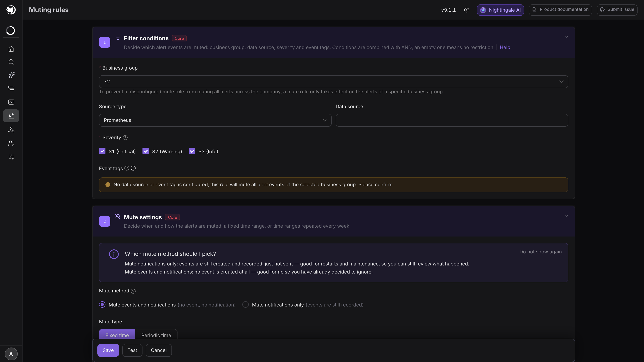The height and width of the screenshot is (362, 644).
Task: Uncheck the S3 (Info) severity checkbox
Action: point(192,151)
